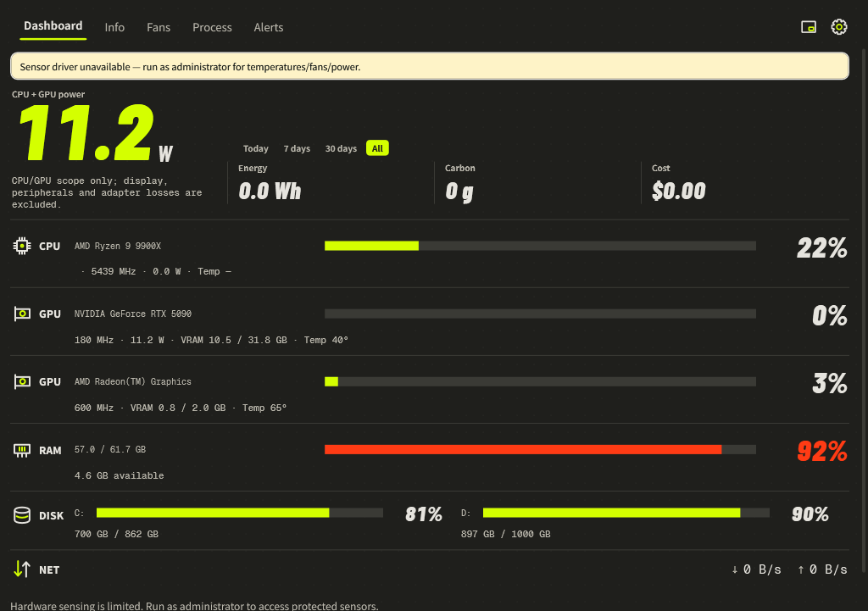This screenshot has height=611, width=868.
Task: Click the Energy 0.0 Wh value
Action: (x=270, y=192)
